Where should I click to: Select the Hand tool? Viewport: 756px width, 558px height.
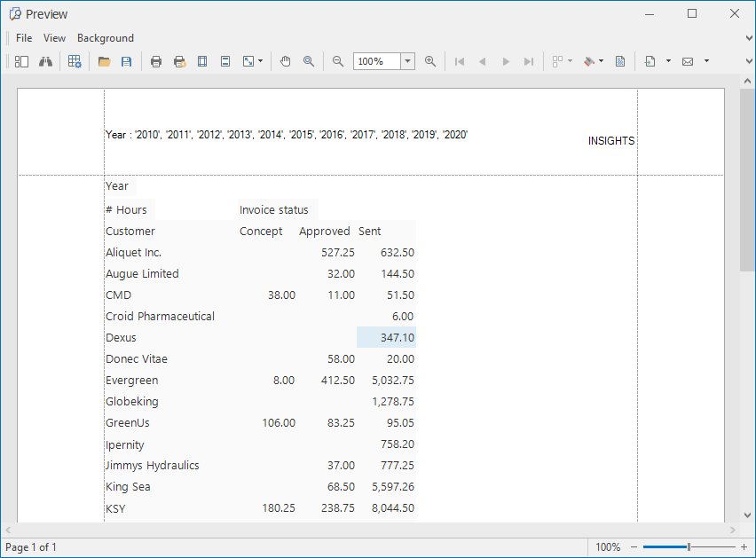[x=286, y=61]
